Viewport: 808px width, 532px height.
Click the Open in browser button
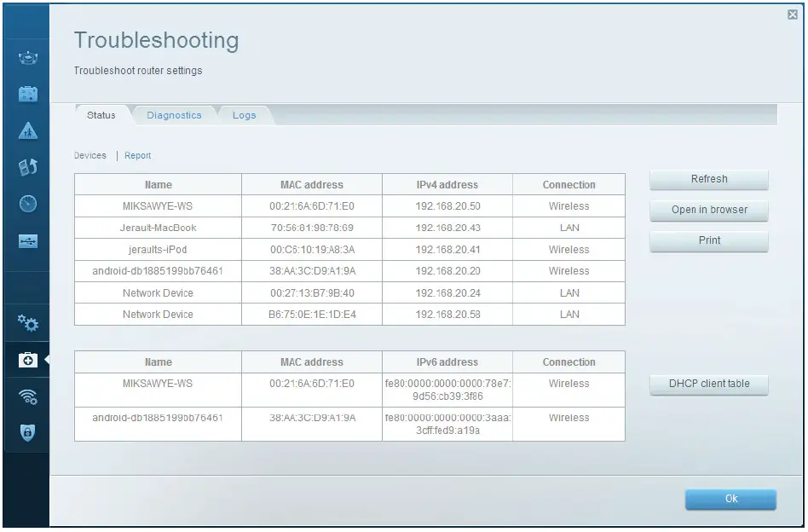709,210
